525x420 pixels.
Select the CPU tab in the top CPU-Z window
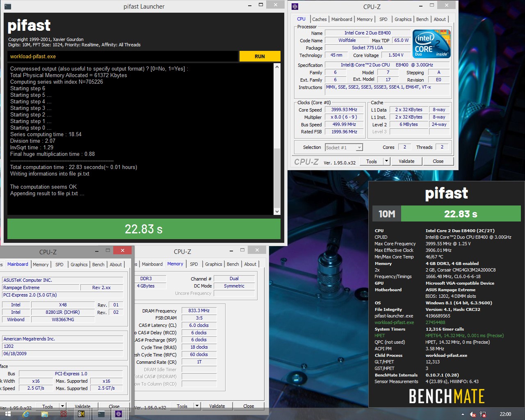pos(301,19)
